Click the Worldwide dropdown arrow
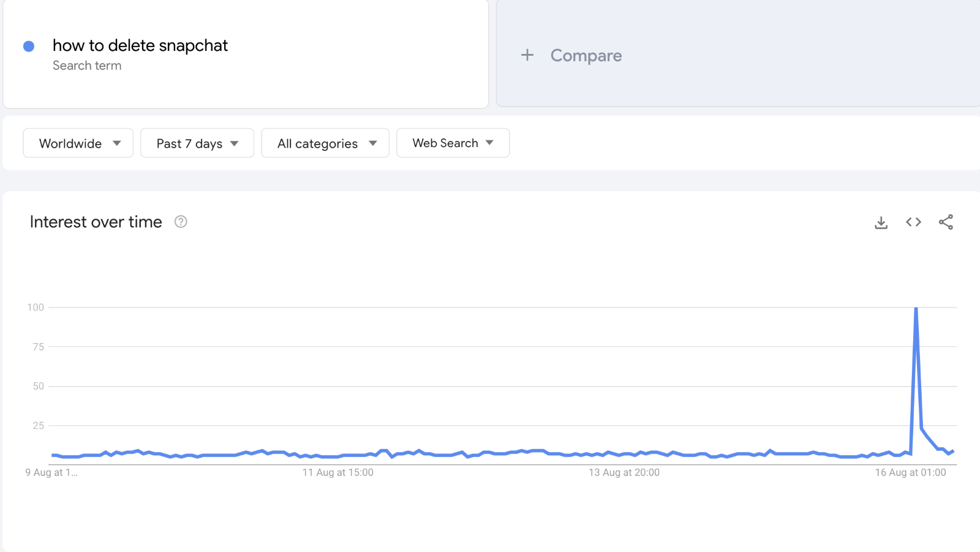This screenshot has height=552, width=980. [117, 143]
